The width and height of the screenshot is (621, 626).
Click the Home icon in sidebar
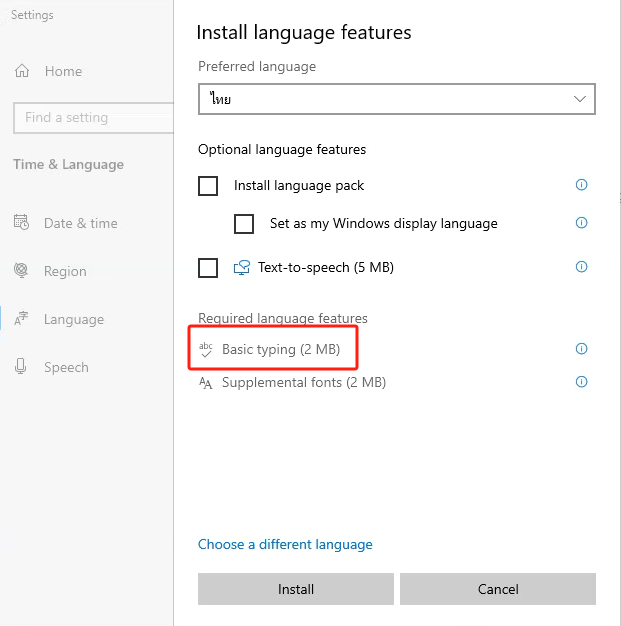click(22, 71)
